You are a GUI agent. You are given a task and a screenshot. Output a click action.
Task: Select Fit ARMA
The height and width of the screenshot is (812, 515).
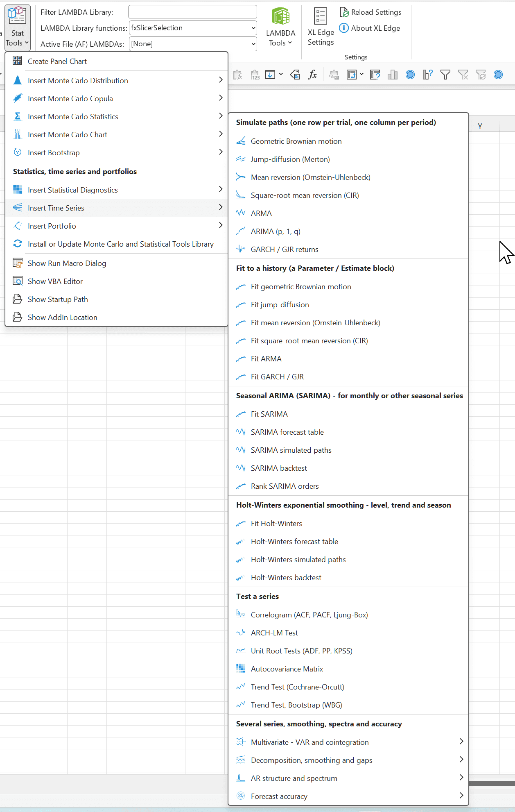pyautogui.click(x=348, y=358)
